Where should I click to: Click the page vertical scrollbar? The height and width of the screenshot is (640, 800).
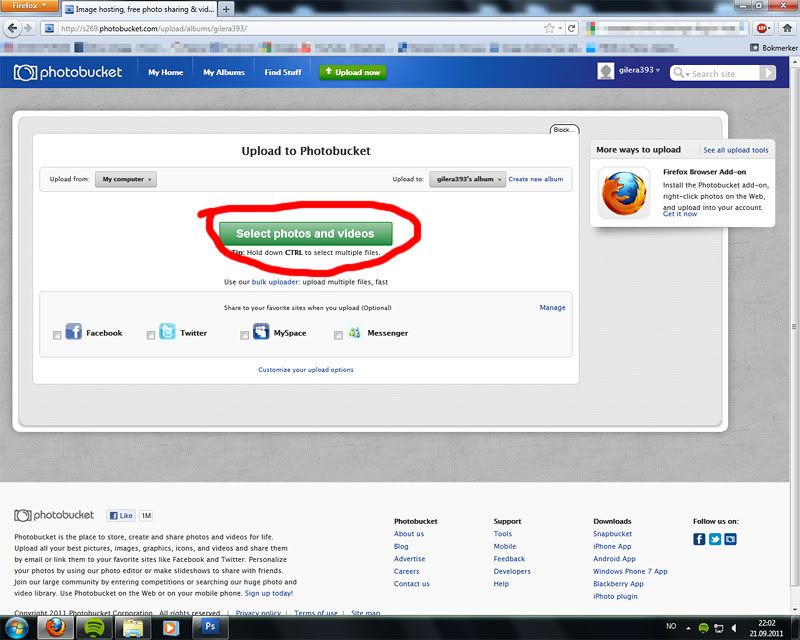click(795, 327)
